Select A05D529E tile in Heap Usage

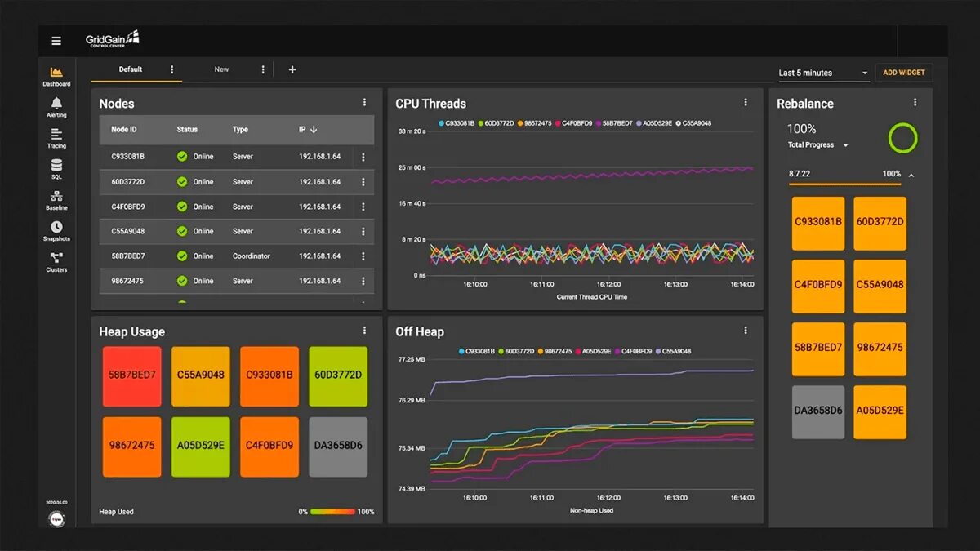(201, 447)
